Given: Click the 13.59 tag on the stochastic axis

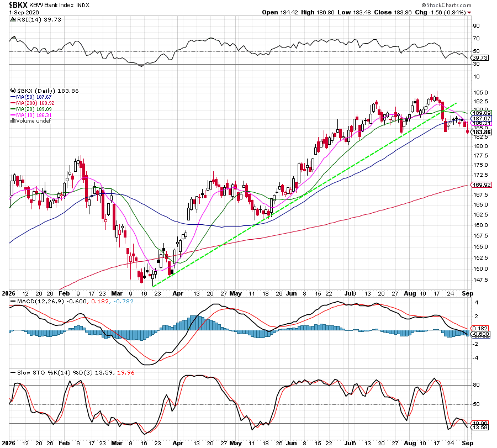Looking at the screenshot, I should click(x=480, y=428).
